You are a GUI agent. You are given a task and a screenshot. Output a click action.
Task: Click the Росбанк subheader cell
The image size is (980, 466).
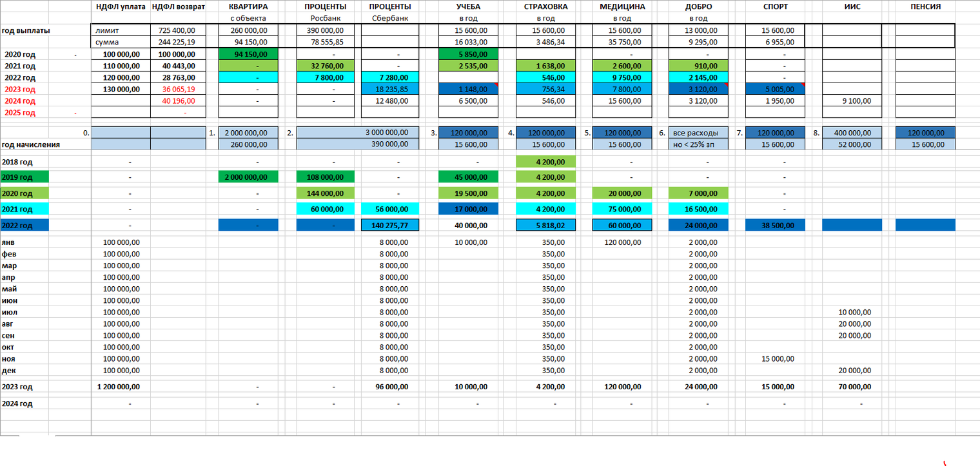pos(326,18)
